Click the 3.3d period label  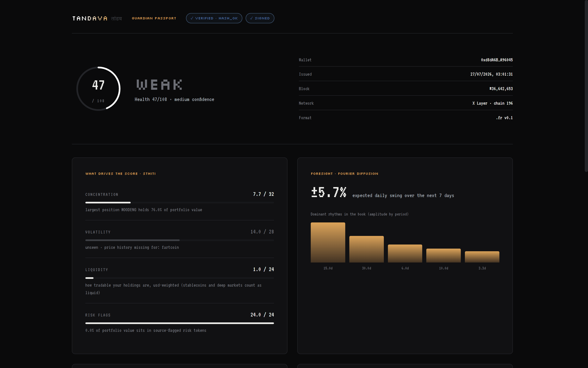click(x=482, y=268)
